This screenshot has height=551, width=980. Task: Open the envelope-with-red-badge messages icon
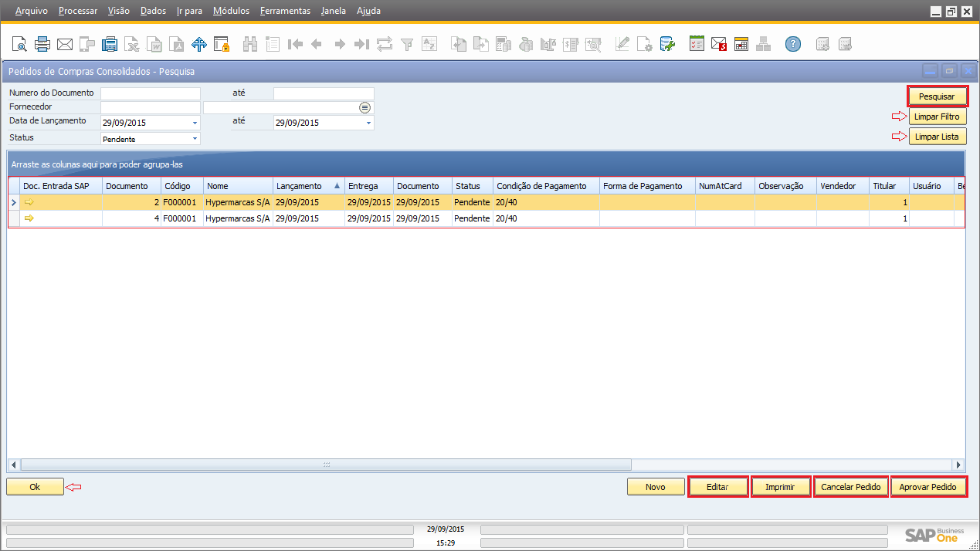(x=719, y=44)
